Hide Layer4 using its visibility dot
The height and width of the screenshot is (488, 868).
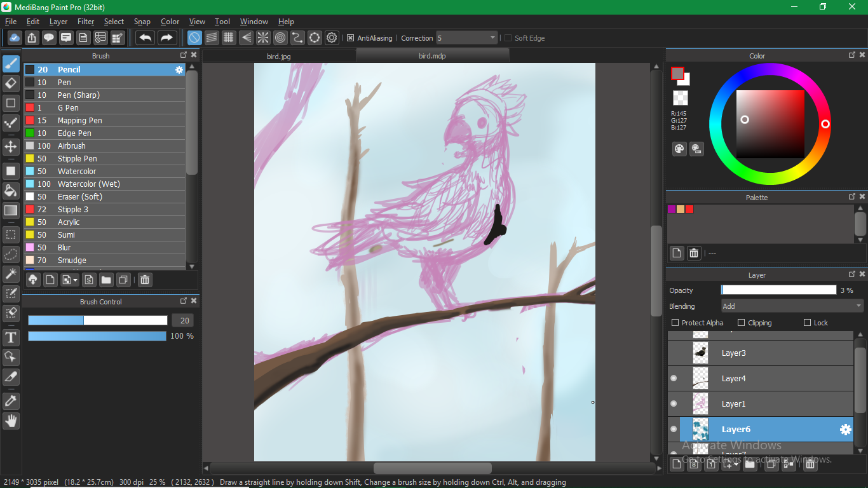(674, 378)
